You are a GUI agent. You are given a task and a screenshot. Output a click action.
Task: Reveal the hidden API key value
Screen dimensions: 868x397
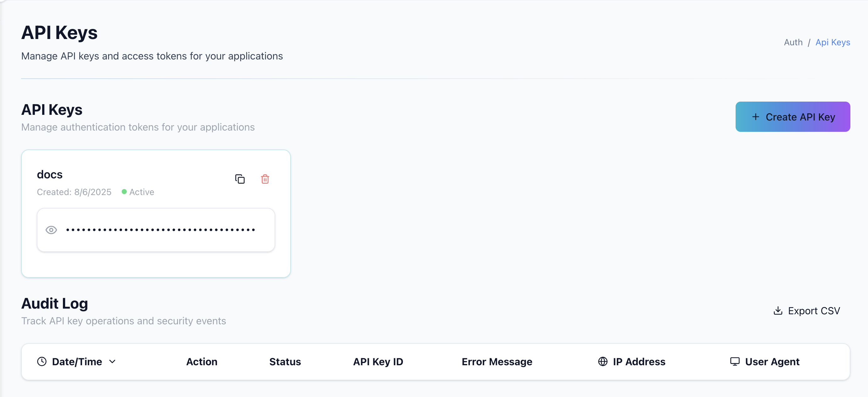(51, 230)
